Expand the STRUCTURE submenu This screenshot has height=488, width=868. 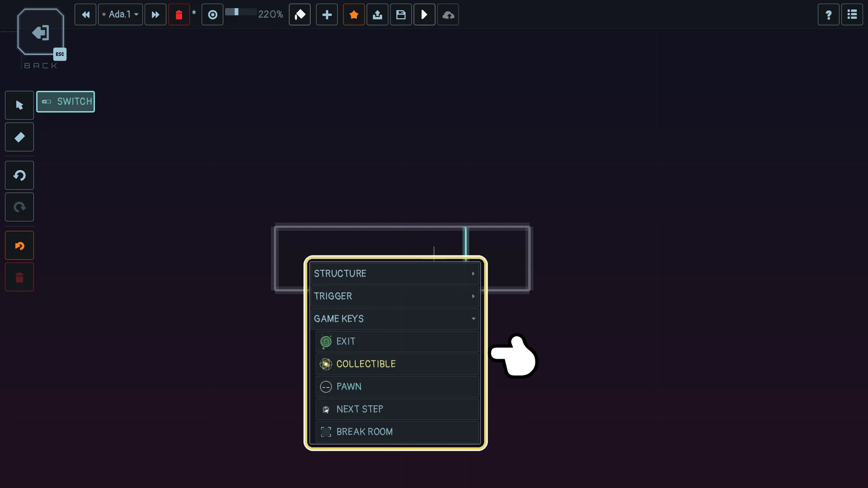pos(395,273)
